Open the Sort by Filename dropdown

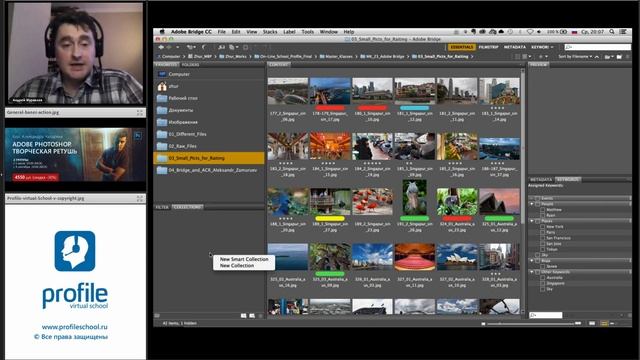(x=575, y=56)
